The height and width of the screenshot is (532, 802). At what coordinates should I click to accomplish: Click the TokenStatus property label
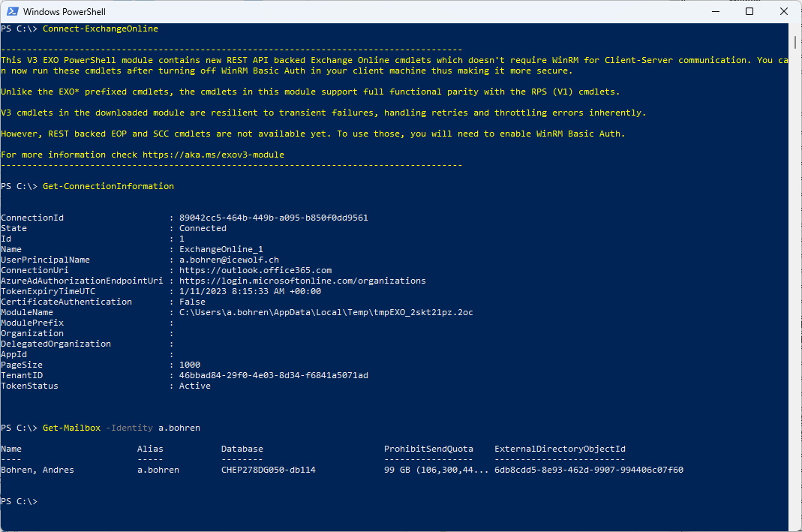pos(30,386)
